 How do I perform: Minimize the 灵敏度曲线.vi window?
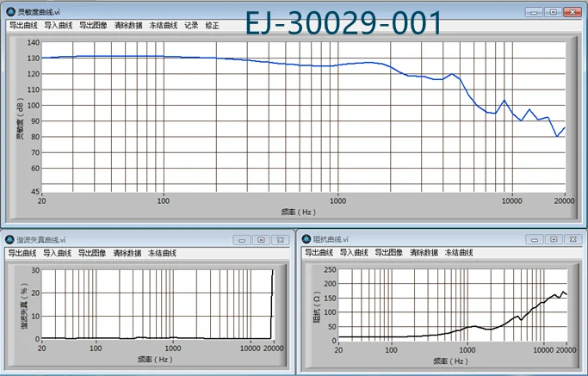(535, 12)
